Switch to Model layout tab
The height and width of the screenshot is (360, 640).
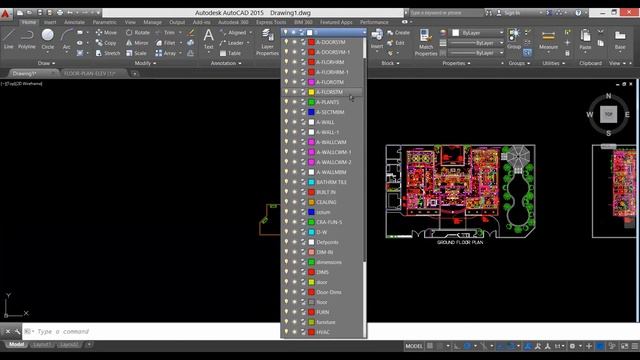[16, 344]
